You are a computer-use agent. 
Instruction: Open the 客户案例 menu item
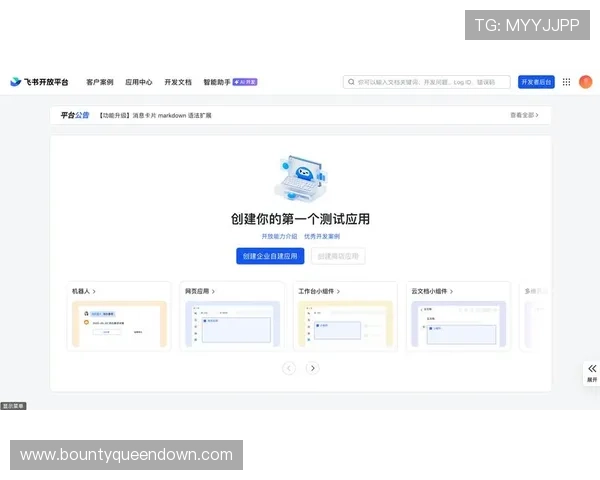pos(100,82)
